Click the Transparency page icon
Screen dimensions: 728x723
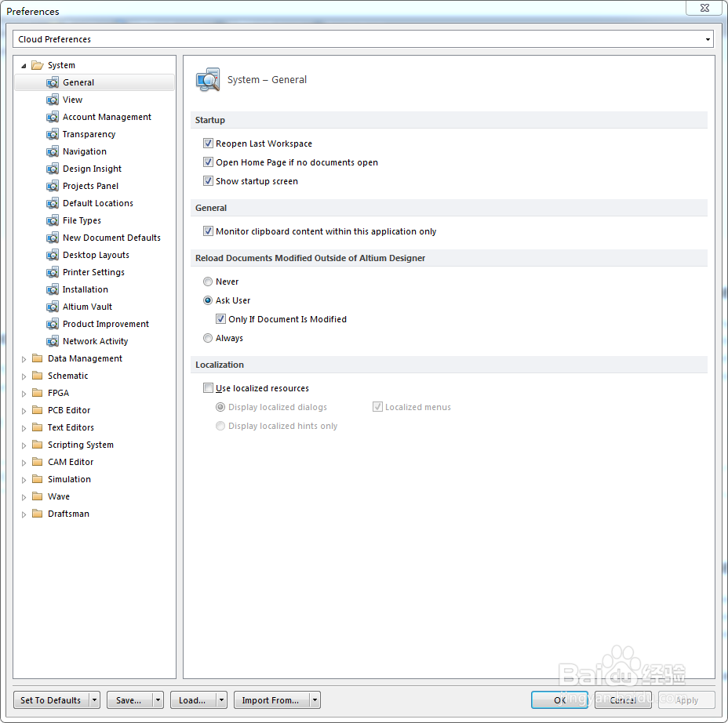[x=53, y=134]
